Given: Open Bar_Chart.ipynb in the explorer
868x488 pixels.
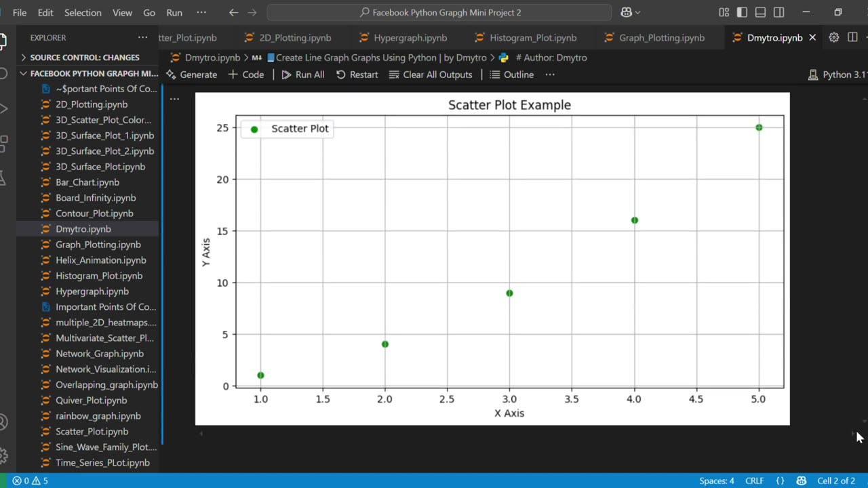Looking at the screenshot, I should click(x=87, y=182).
